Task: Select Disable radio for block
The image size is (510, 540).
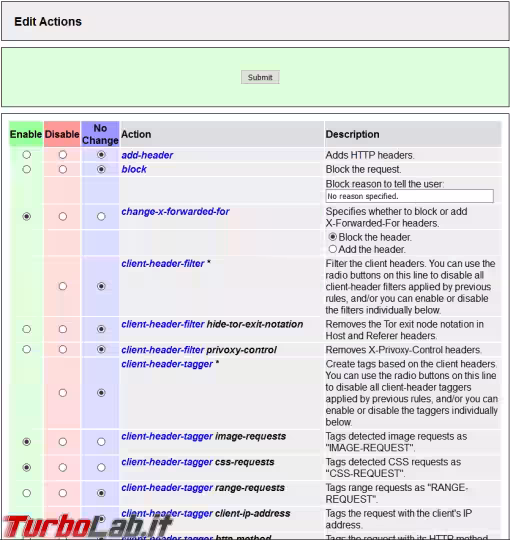Action: coord(63,169)
